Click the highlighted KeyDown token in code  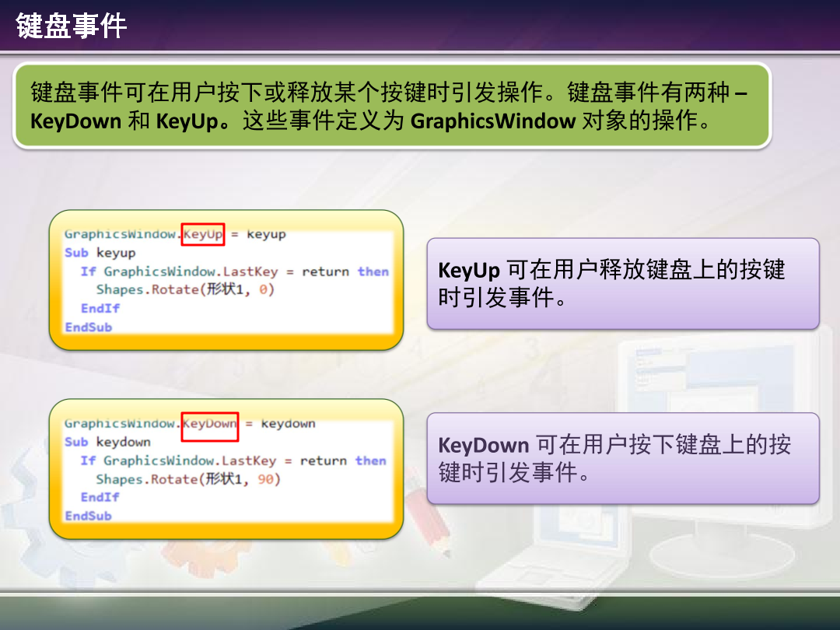[210, 423]
